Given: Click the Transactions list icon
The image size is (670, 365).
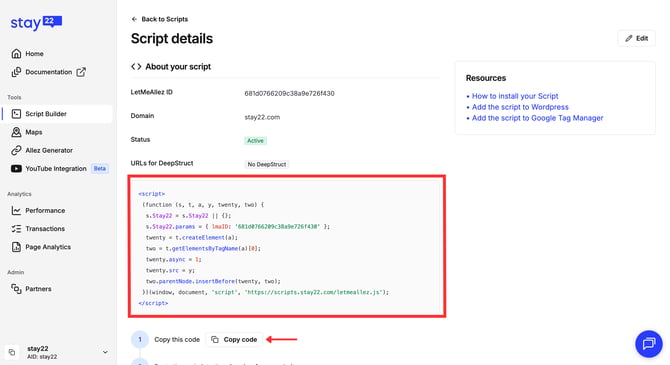Looking at the screenshot, I should pyautogui.click(x=16, y=229).
